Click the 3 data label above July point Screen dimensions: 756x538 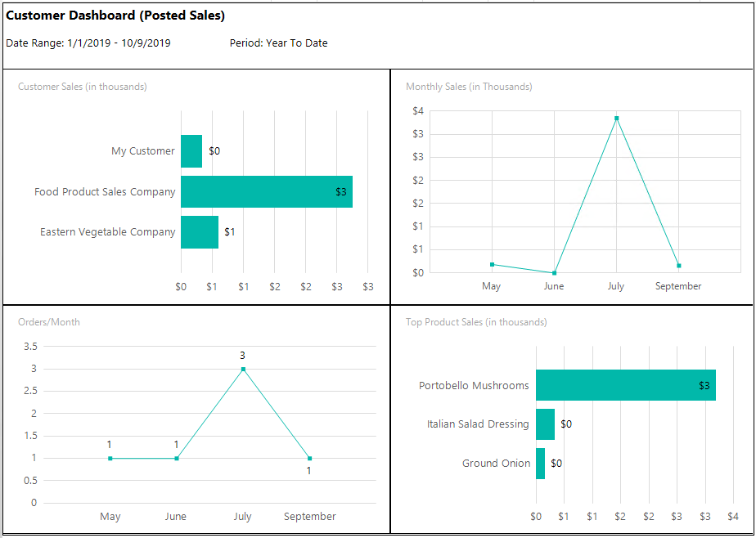click(x=242, y=356)
